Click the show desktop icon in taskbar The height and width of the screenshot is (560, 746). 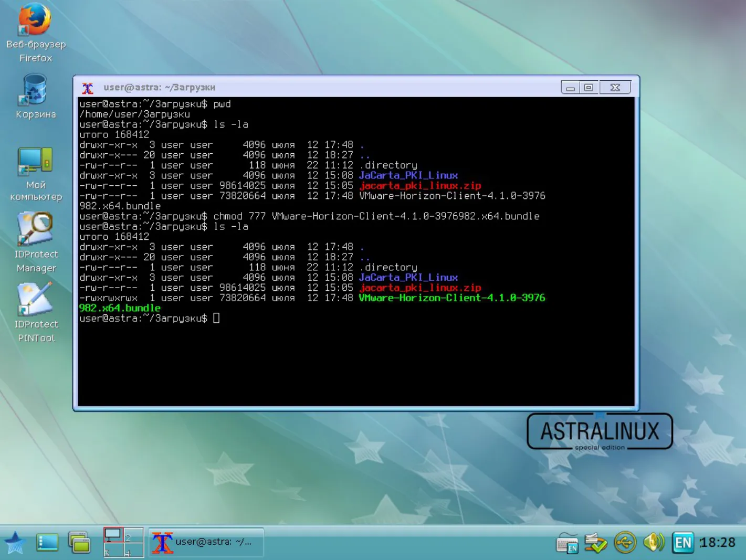(x=47, y=543)
